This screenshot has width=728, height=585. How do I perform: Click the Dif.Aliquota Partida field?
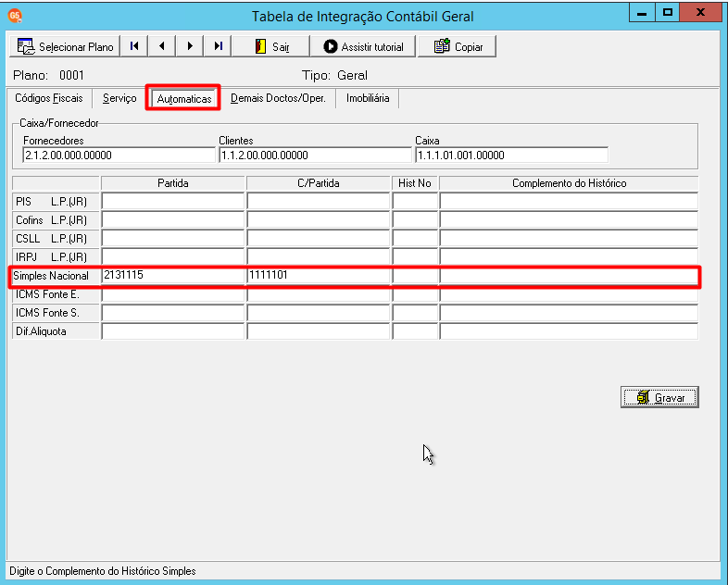172,331
